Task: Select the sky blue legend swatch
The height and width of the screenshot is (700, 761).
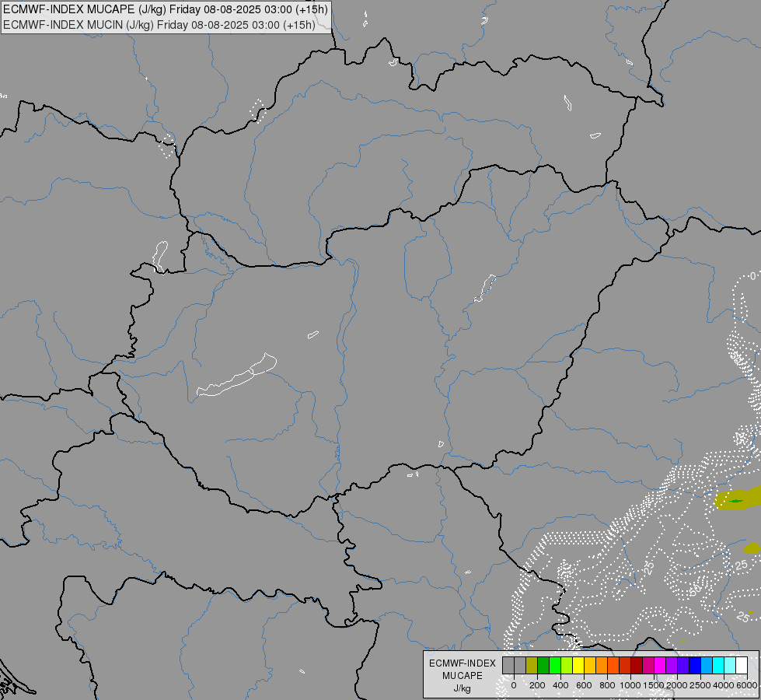Action: click(x=707, y=665)
